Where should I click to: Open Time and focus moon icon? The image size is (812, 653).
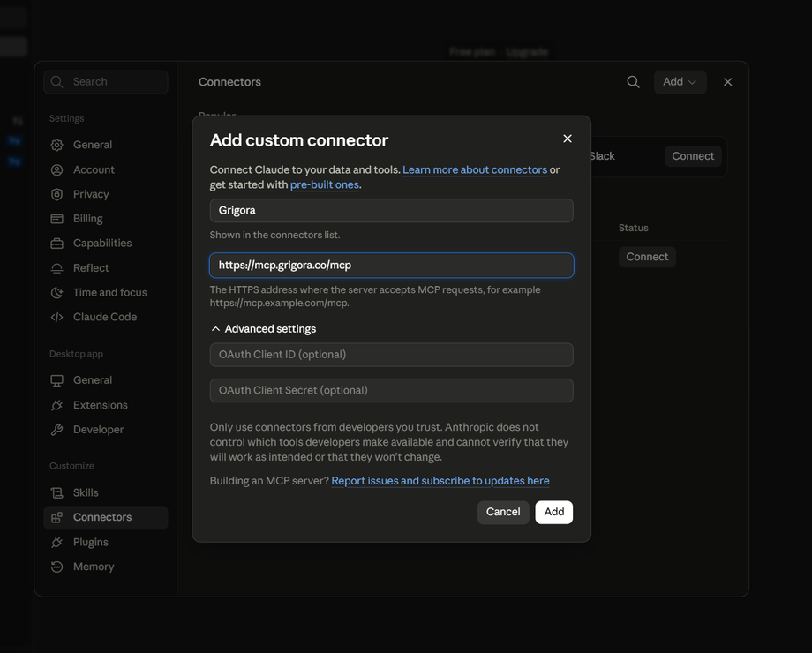tap(57, 293)
